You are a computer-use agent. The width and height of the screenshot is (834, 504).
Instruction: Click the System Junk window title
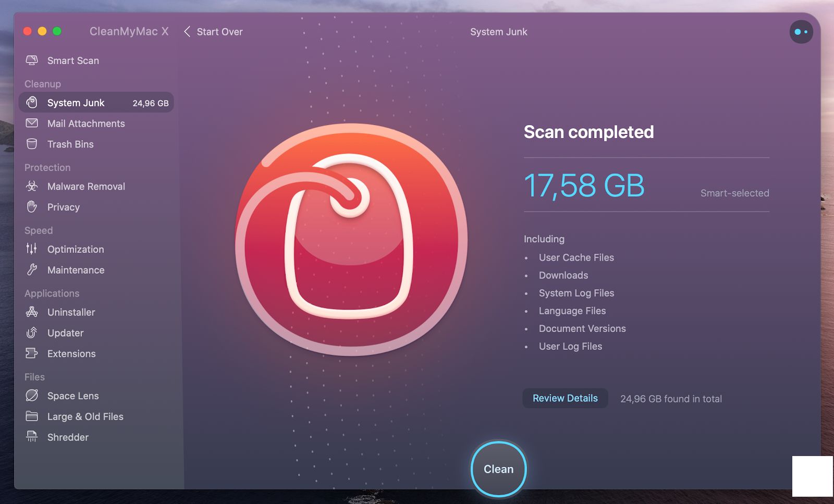(499, 32)
